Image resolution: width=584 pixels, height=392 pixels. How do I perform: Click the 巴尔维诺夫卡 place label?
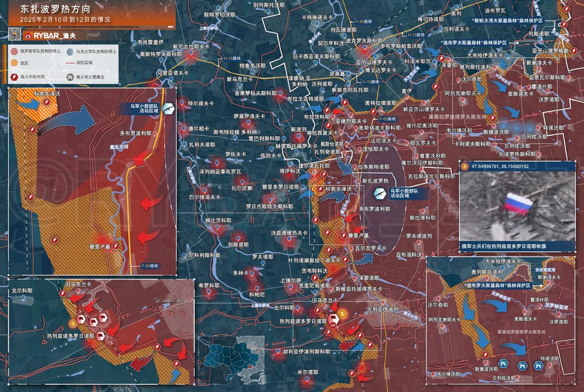(205, 197)
